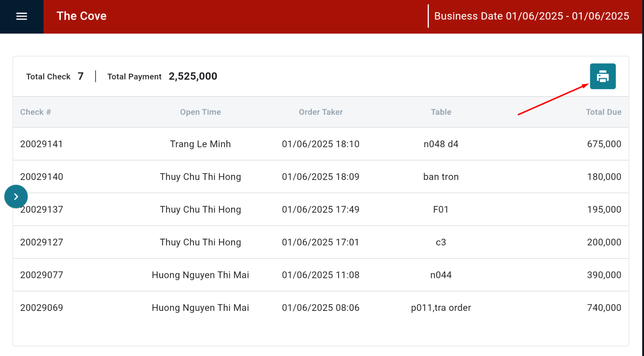The height and width of the screenshot is (356, 644).
Task: Select Trang Le Minh name cell
Action: [x=200, y=144]
